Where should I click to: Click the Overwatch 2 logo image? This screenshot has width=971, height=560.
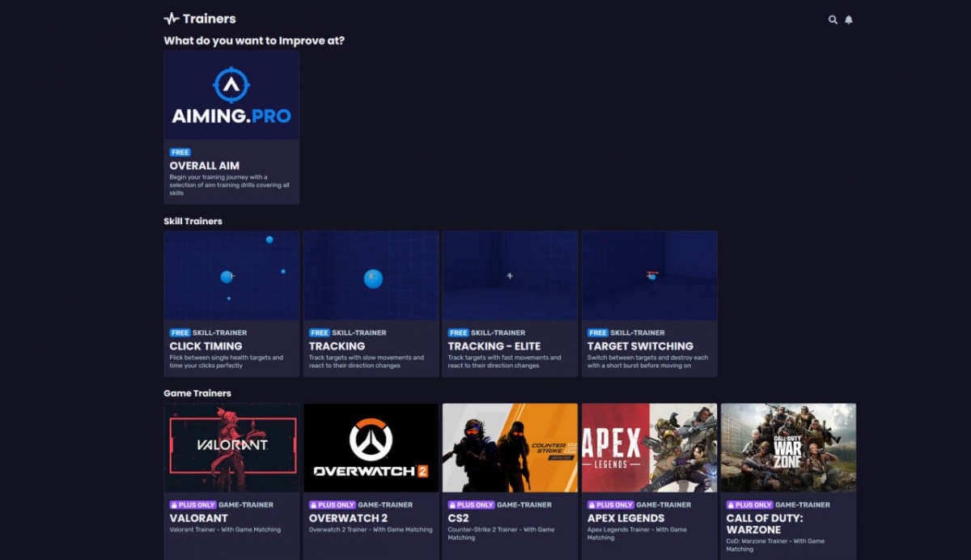click(x=371, y=448)
